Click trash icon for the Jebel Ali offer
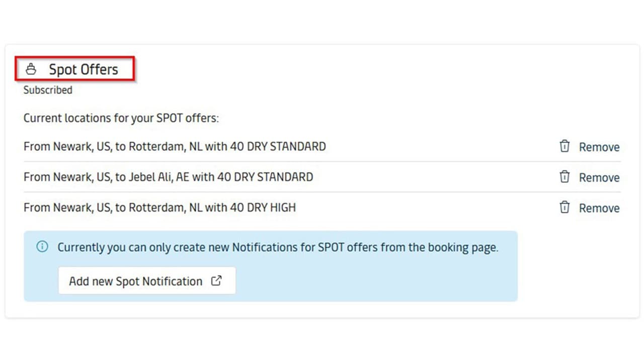 [565, 177]
